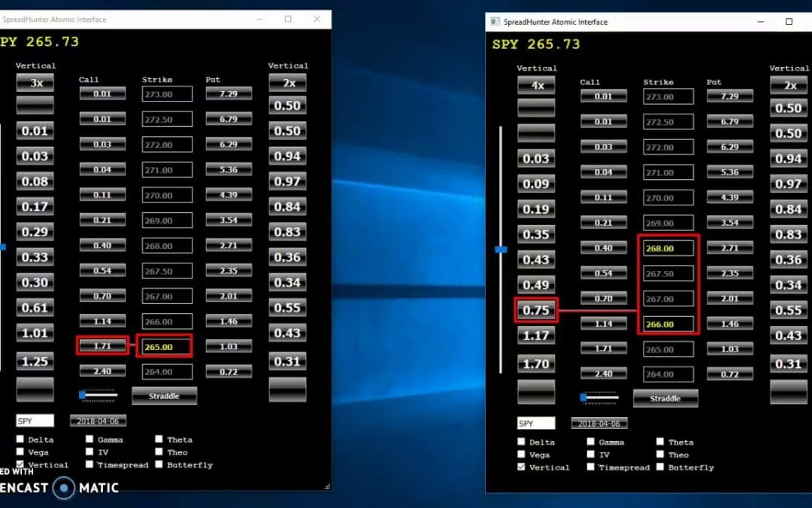The height and width of the screenshot is (508, 812).
Task: Click the 266.00 strike field in right window
Action: (668, 324)
